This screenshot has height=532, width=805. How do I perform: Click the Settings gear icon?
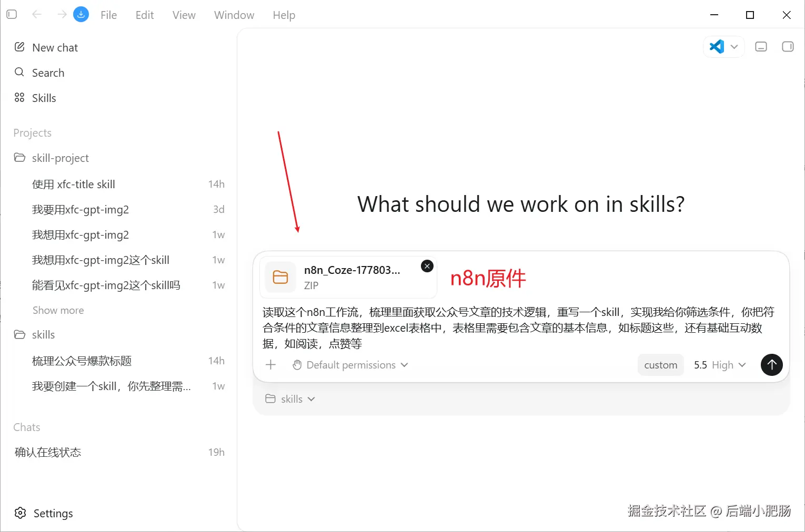[x=21, y=513]
